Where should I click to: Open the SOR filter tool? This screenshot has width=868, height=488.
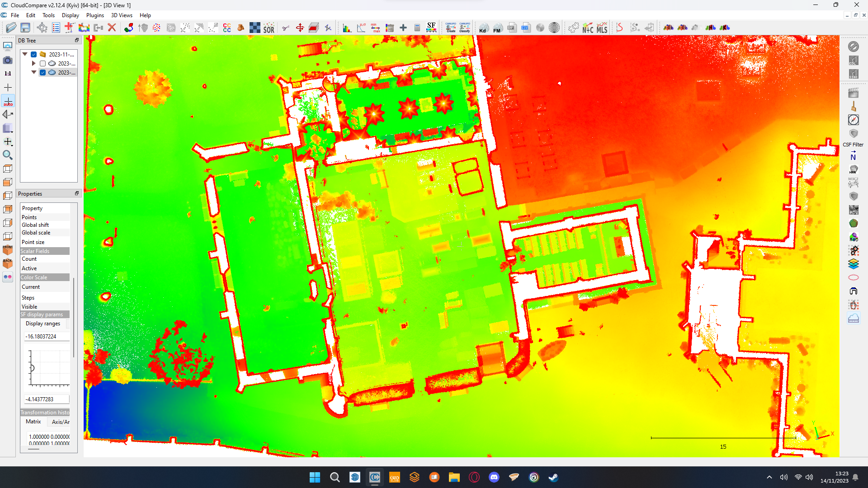coord(269,28)
